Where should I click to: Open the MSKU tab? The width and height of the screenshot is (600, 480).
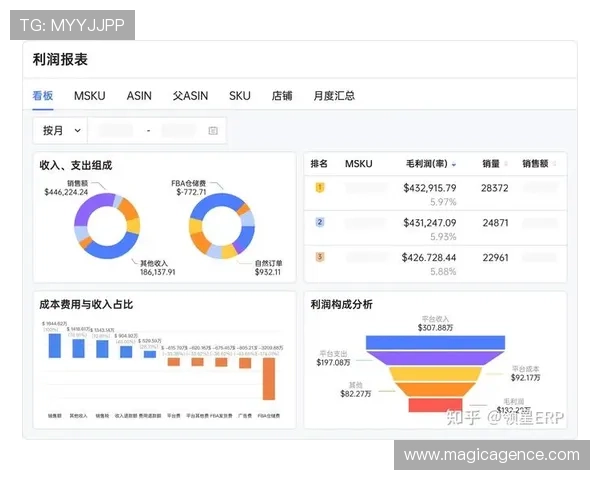pos(90,96)
